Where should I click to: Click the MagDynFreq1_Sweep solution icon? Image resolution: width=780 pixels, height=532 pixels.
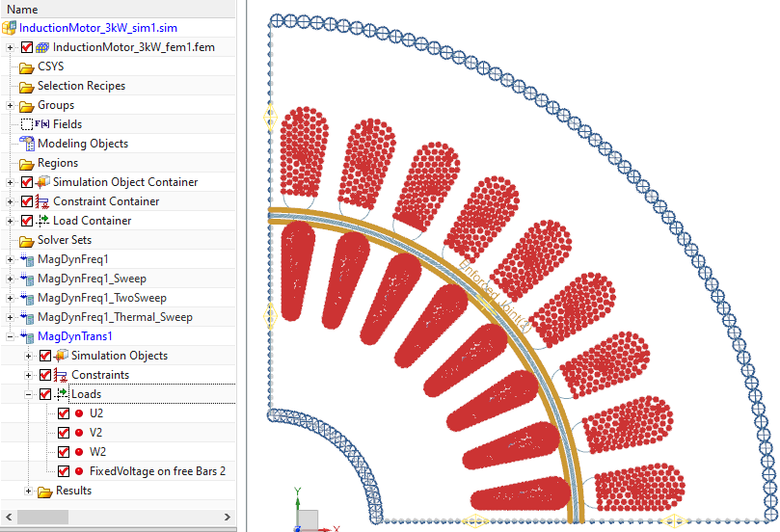tap(26, 279)
